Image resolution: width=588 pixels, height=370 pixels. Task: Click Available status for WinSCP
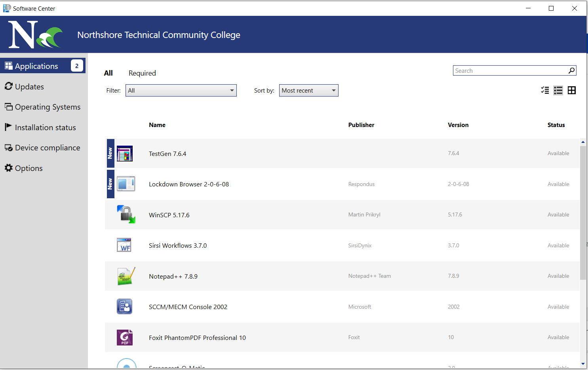point(558,214)
